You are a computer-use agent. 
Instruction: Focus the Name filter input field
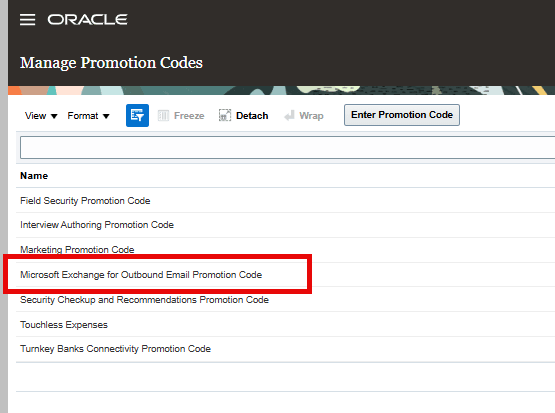(x=287, y=147)
